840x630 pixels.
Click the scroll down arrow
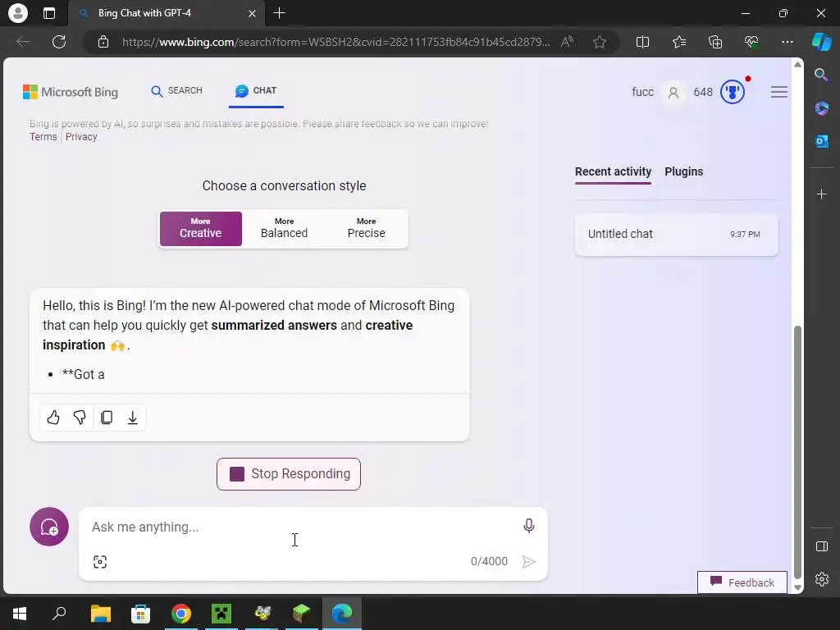point(797,587)
